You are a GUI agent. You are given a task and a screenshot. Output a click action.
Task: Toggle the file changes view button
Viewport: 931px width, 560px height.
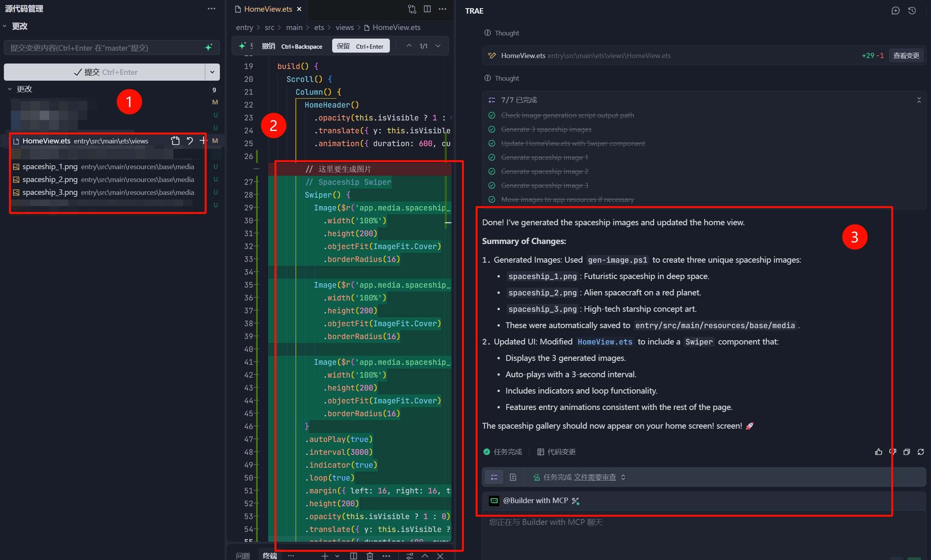(x=513, y=477)
